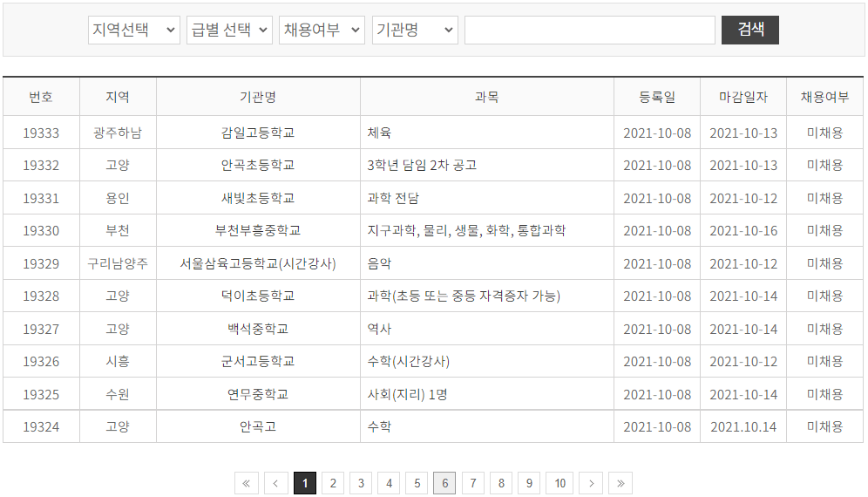
Task: Click subject 과학(초등 또는 중등 자격증자 가능)
Action: (464, 296)
